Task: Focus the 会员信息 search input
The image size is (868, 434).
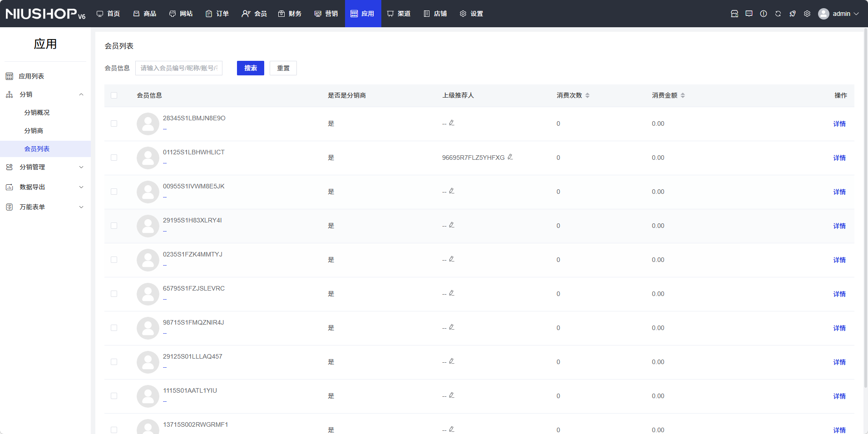Action: [x=179, y=68]
